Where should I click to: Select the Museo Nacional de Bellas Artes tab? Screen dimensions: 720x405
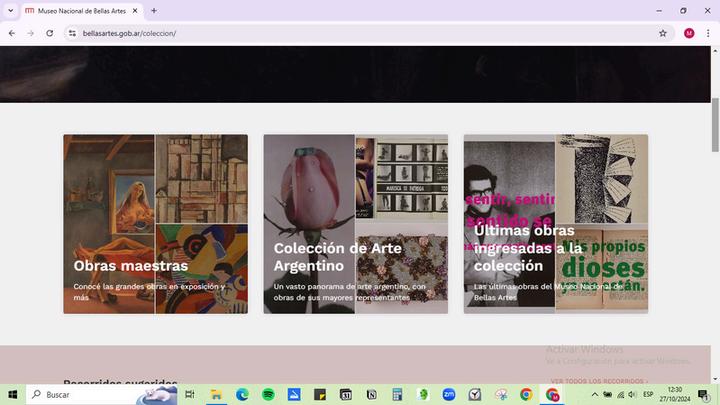[82, 11]
